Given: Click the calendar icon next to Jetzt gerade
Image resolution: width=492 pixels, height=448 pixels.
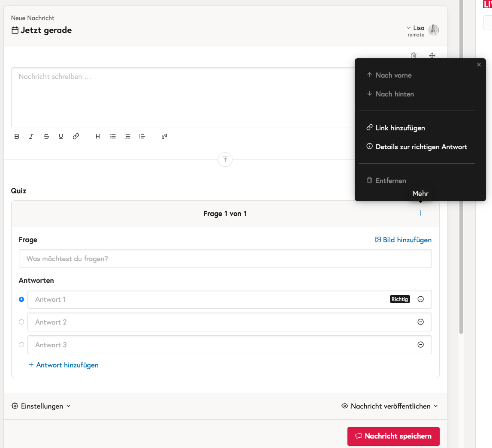Looking at the screenshot, I should click(x=15, y=30).
